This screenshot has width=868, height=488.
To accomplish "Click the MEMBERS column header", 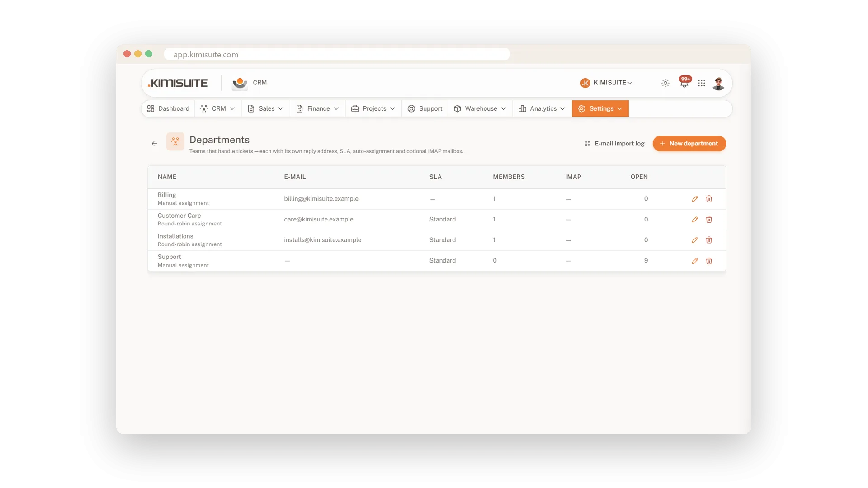I will pyautogui.click(x=509, y=177).
